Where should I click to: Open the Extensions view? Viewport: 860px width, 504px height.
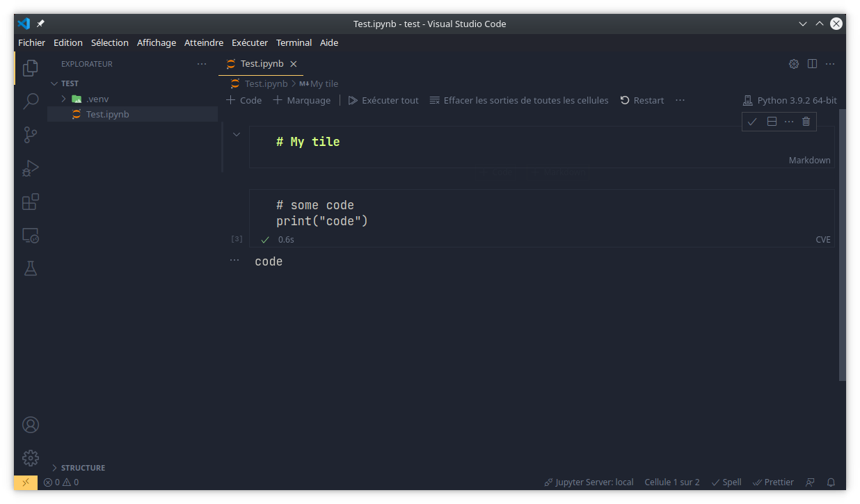point(31,202)
